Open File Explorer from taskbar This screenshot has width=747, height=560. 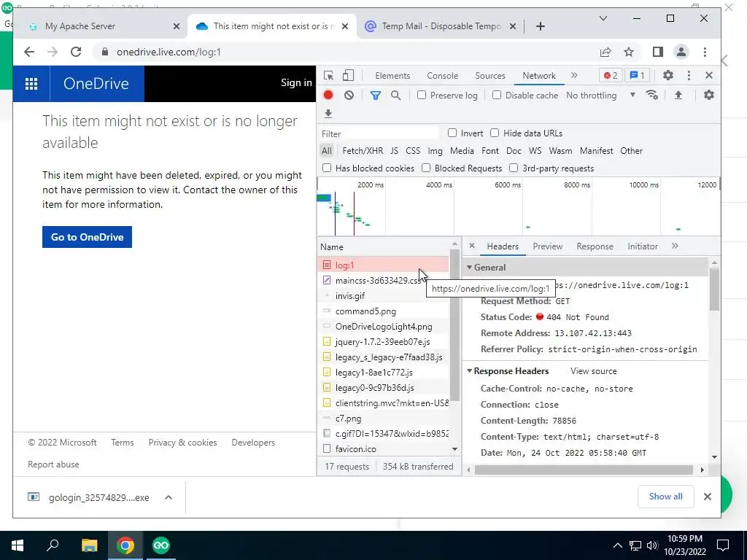[x=89, y=545]
